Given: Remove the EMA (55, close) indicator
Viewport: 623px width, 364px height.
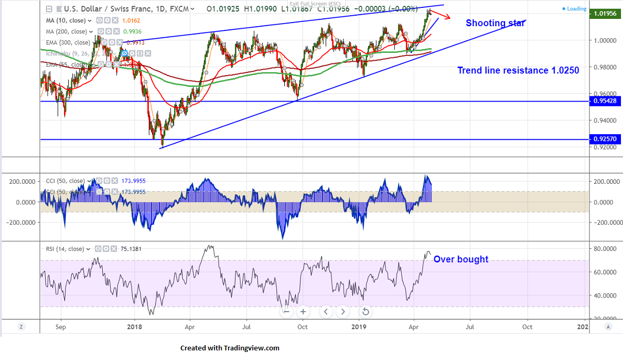Looking at the screenshot, I should (115, 64).
